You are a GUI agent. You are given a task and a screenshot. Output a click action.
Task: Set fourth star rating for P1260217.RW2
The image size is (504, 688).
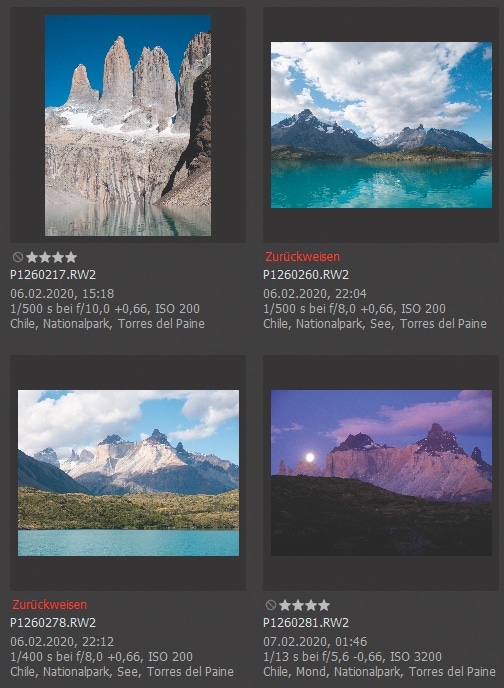(x=71, y=257)
